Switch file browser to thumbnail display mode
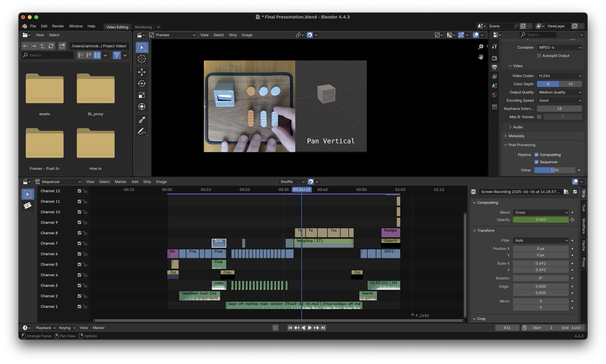 tap(97, 55)
